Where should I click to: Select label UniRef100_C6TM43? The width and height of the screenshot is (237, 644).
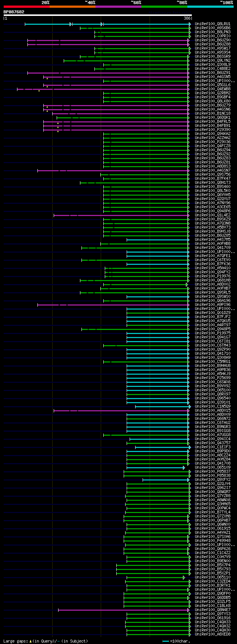click(213, 345)
